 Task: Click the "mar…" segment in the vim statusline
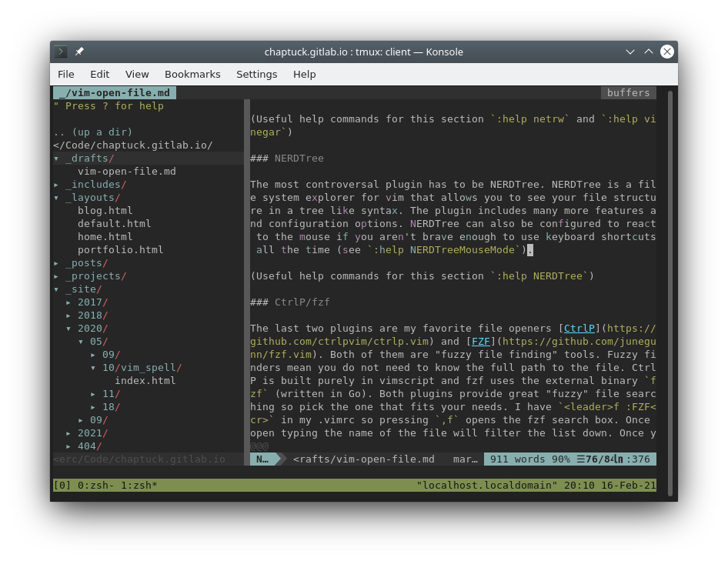click(x=466, y=459)
